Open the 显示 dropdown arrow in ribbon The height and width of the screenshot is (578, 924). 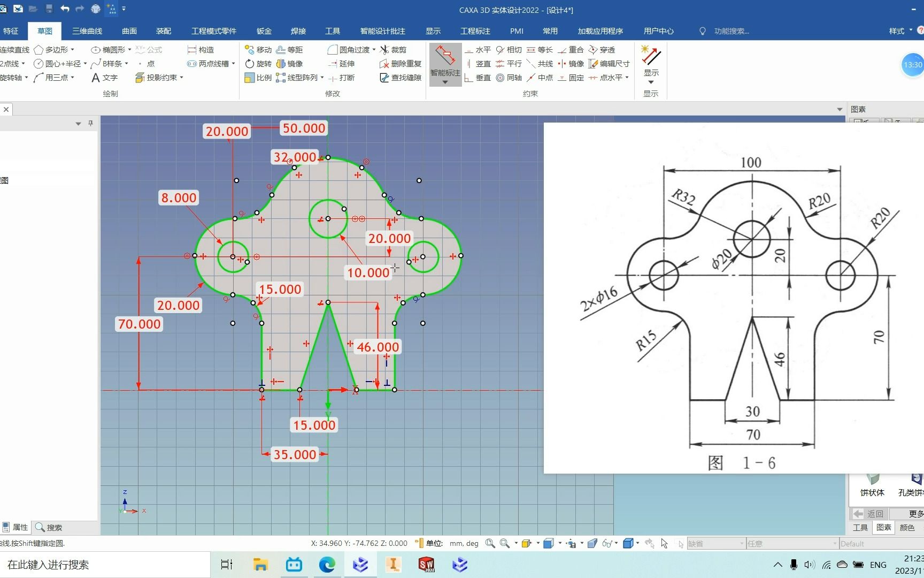(651, 82)
